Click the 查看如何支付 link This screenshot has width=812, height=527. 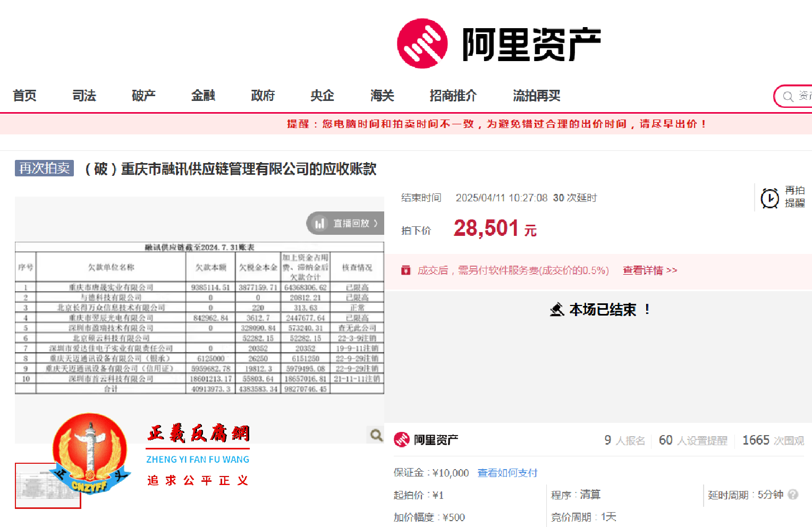pyautogui.click(x=507, y=472)
